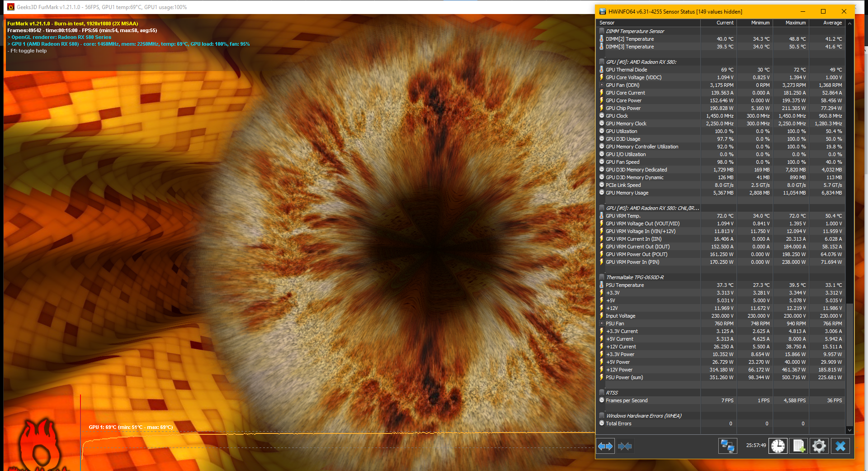
Task: Click the scrollbar up arrow in HWiNFO64
Action: coord(849,24)
